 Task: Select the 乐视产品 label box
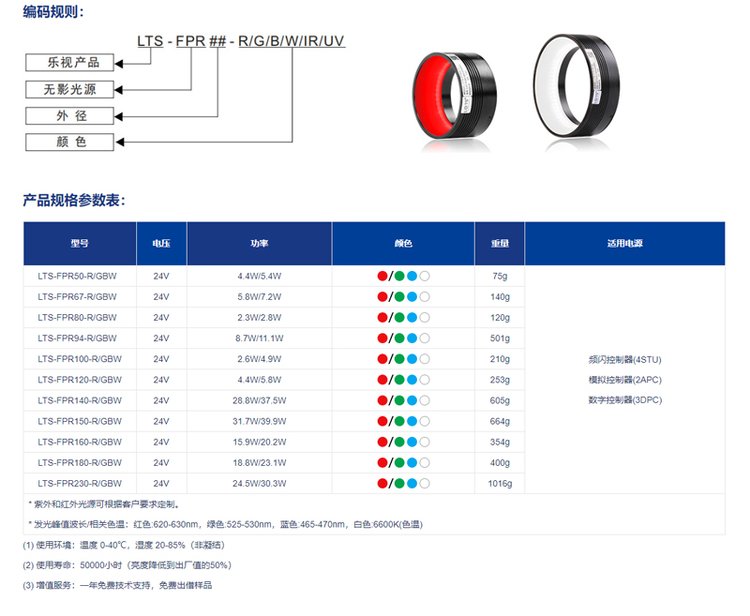click(x=69, y=63)
